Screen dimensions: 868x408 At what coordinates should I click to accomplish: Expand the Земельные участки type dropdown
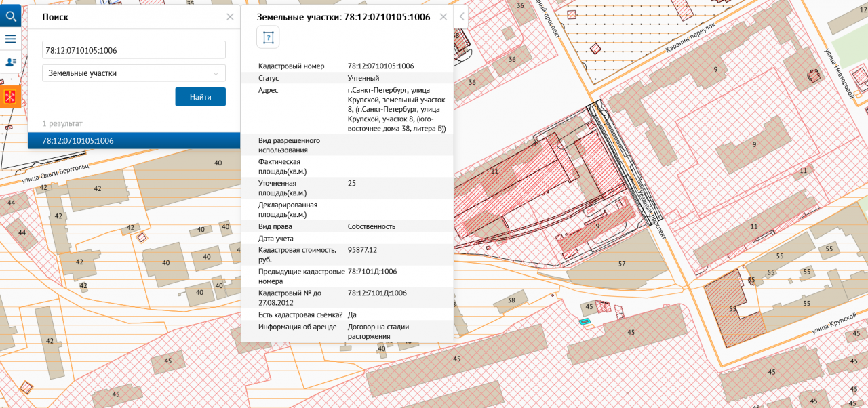coord(134,73)
